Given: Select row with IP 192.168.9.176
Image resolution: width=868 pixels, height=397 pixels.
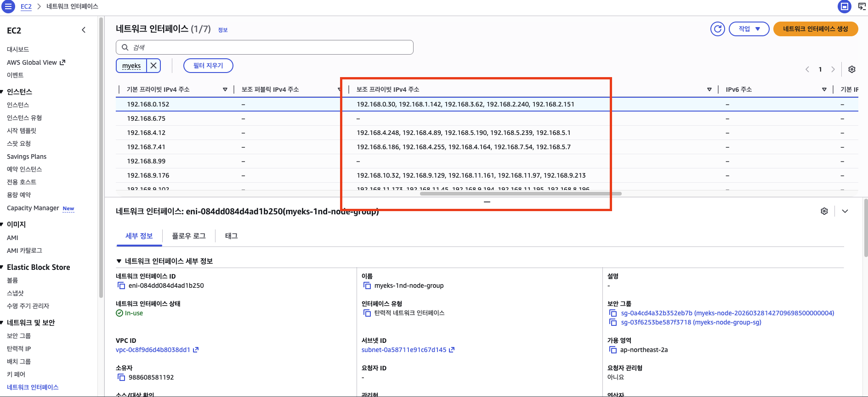Looking at the screenshot, I should click(x=487, y=175).
